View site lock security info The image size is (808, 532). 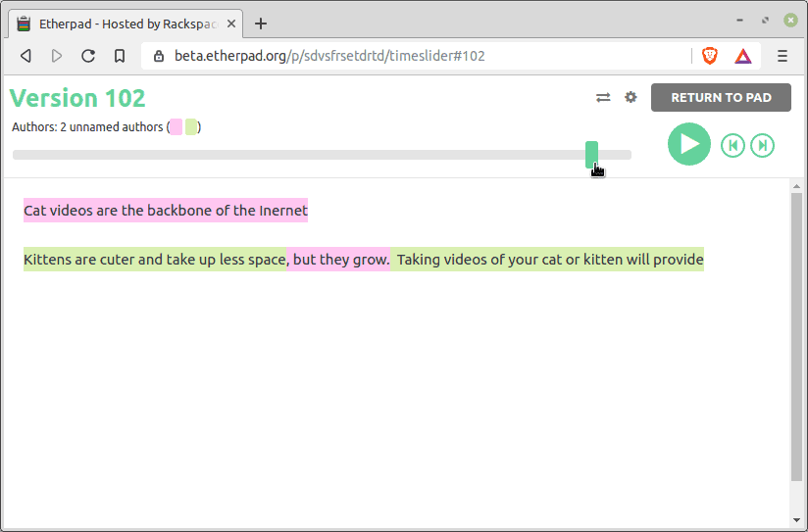click(x=159, y=56)
